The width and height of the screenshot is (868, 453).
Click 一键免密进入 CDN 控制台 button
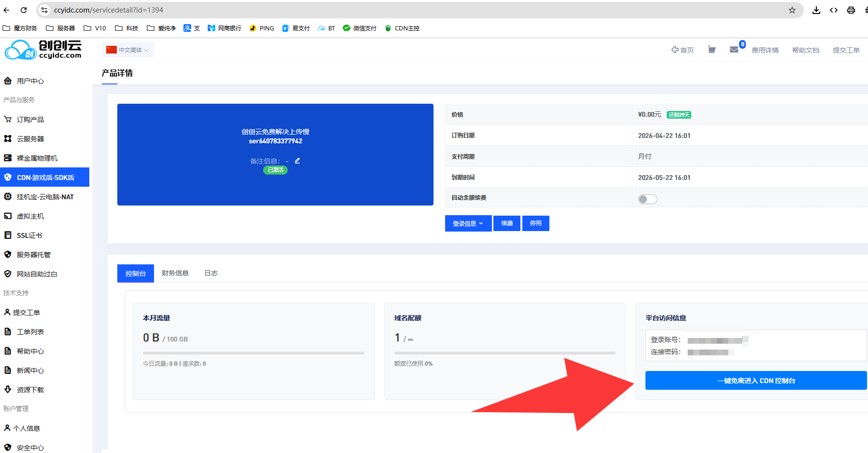click(x=756, y=381)
